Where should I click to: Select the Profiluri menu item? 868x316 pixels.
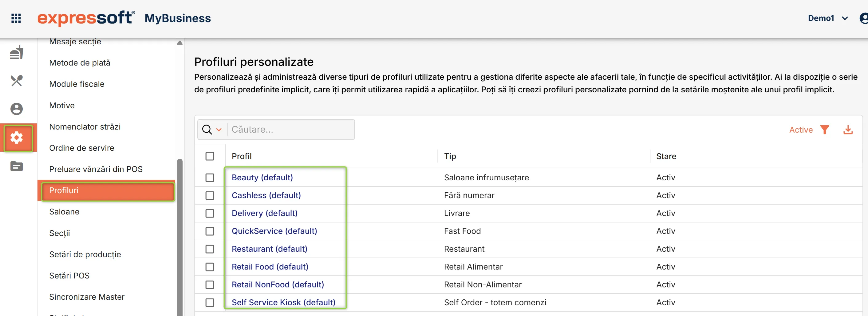(106, 190)
